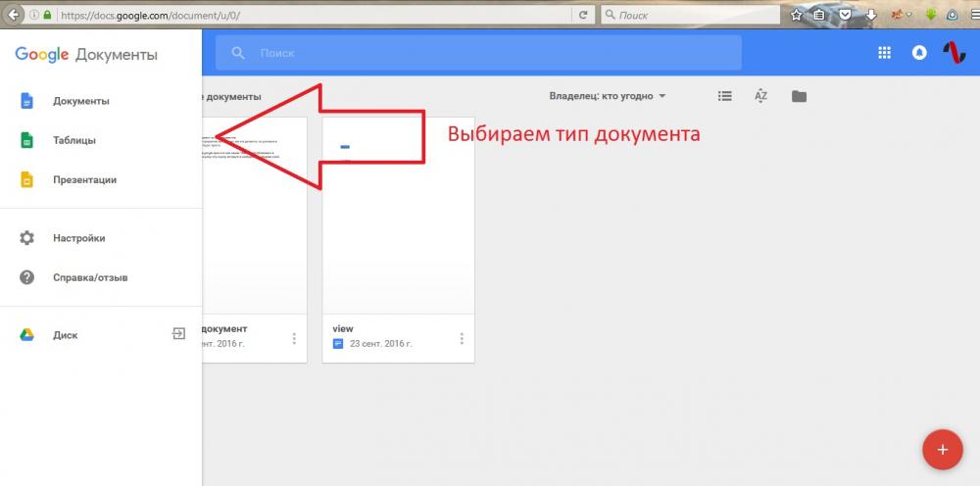This screenshot has width=980, height=486.
Task: Click the orange extension icon in the browser toolbar
Action: pos(896,15)
